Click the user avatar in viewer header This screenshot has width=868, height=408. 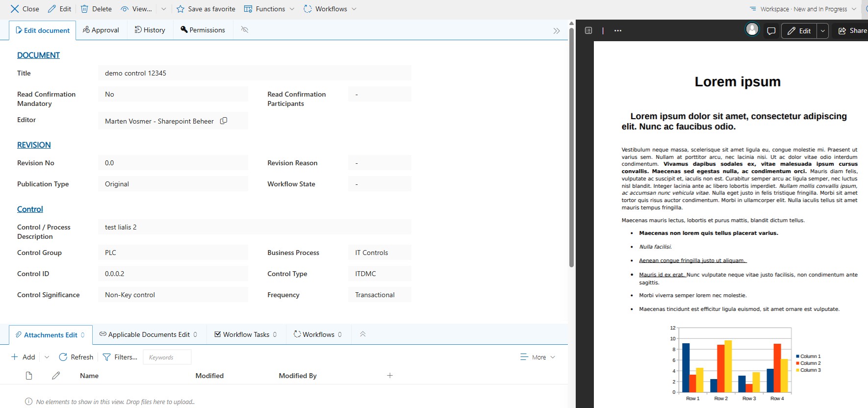tap(752, 30)
